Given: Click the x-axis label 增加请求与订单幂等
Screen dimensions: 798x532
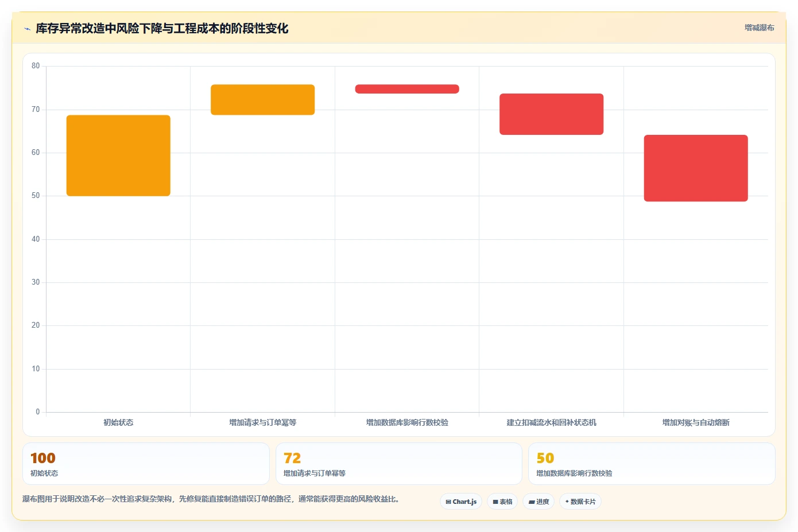Looking at the screenshot, I should [x=262, y=422].
